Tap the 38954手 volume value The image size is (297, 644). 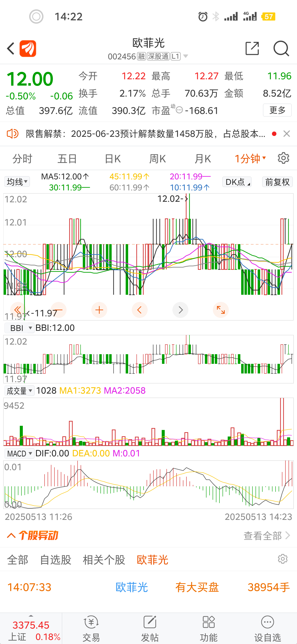(269, 587)
